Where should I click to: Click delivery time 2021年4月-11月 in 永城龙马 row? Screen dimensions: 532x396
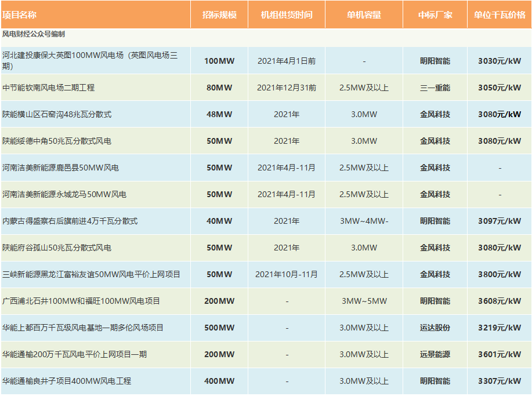(x=287, y=194)
